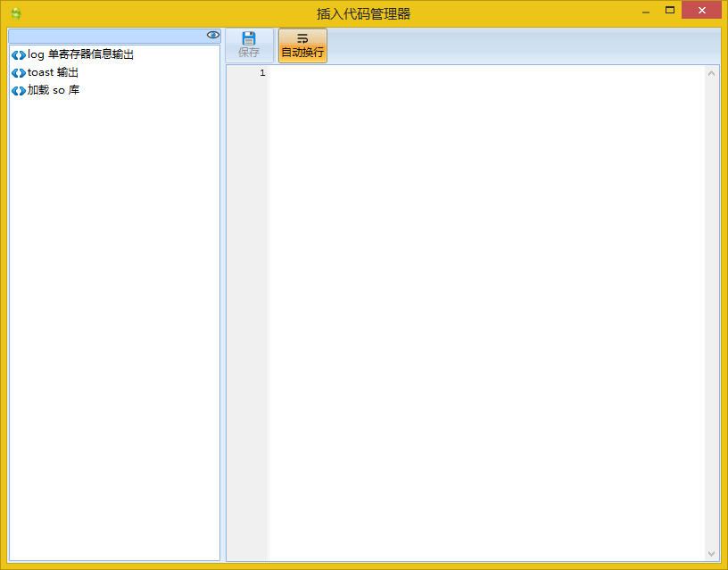
Task: Click the Android app icon in the title bar
Action: coord(16,14)
